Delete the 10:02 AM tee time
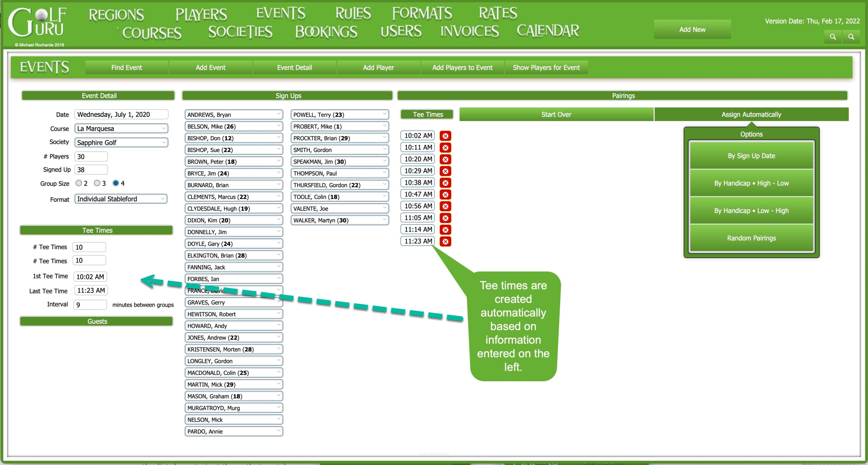868x465 pixels. pyautogui.click(x=445, y=136)
